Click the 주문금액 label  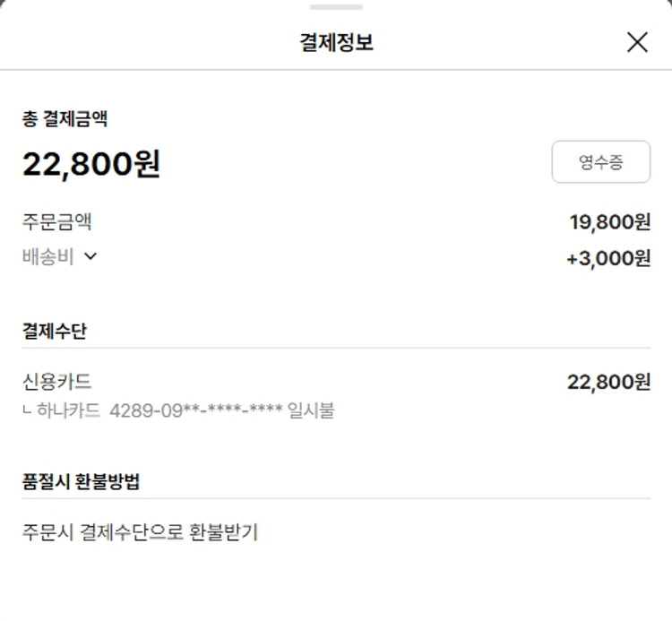[57, 221]
